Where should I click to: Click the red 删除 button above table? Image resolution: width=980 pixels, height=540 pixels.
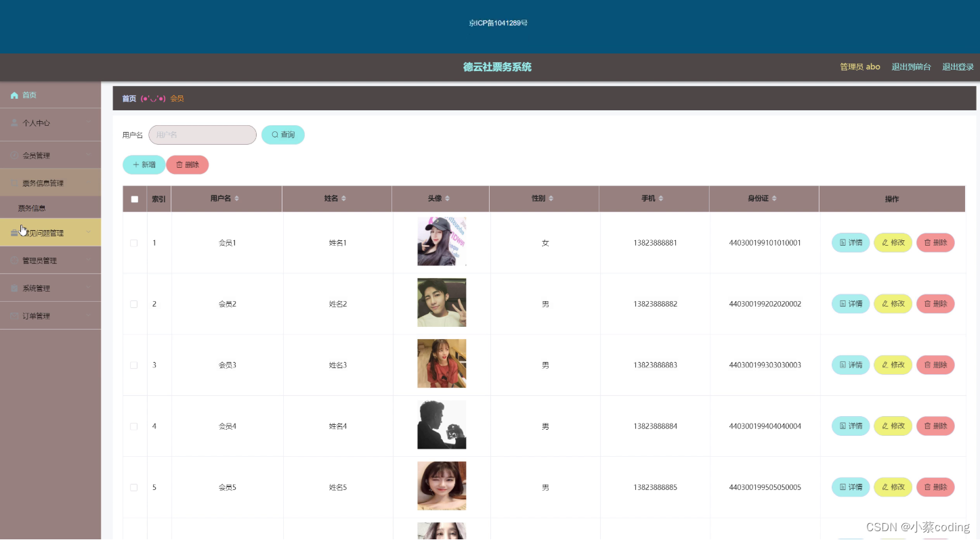188,164
